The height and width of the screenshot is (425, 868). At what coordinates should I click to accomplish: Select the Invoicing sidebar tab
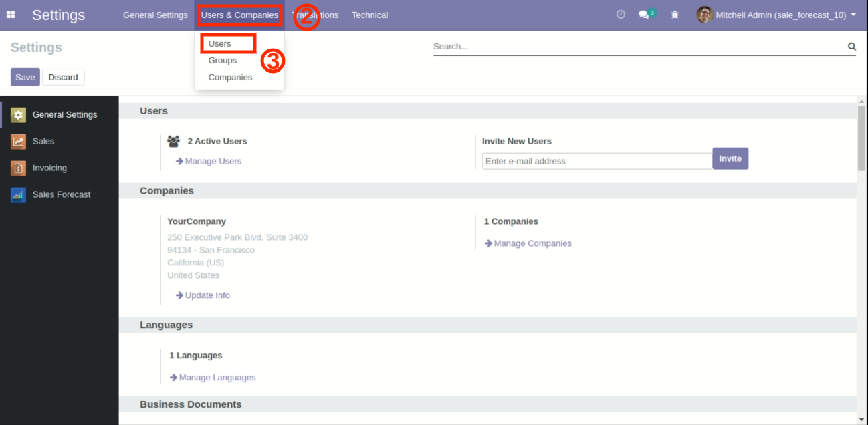point(60,168)
